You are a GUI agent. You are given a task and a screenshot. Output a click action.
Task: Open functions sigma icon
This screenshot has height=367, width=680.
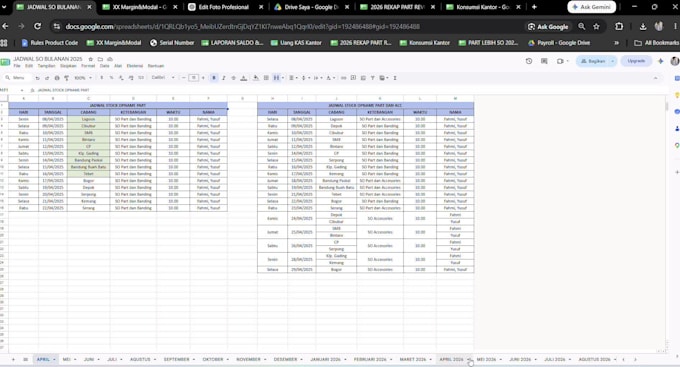[395, 78]
